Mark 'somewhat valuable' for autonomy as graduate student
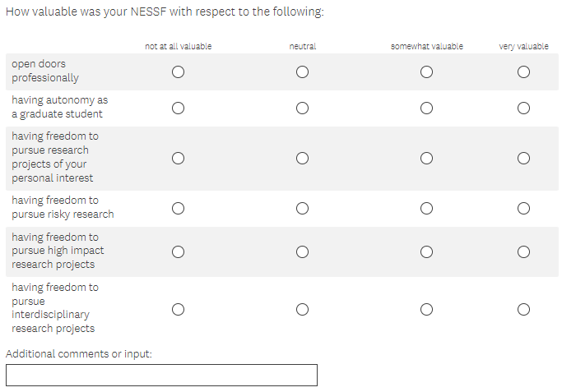 pyautogui.click(x=426, y=108)
